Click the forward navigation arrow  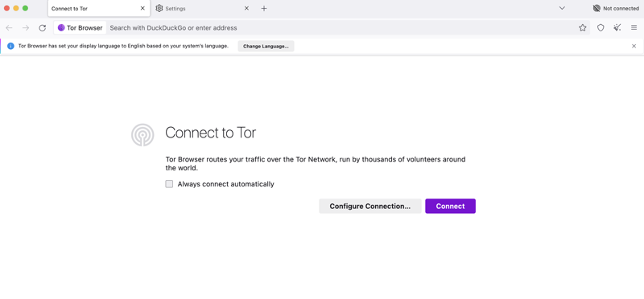coord(26,28)
